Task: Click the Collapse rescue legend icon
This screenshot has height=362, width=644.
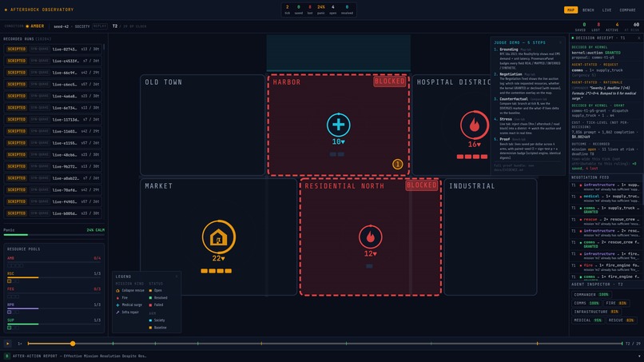Action: pos(117,291)
